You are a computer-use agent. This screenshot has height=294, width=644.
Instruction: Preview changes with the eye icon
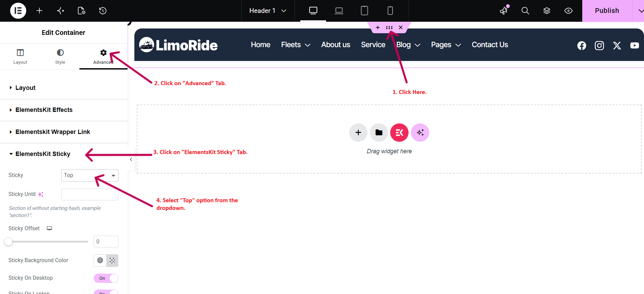click(x=568, y=11)
